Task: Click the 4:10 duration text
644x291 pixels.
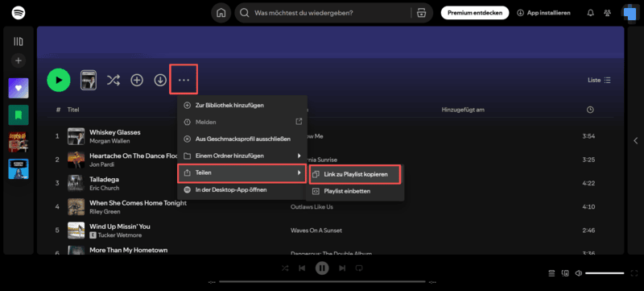Action: [588, 206]
